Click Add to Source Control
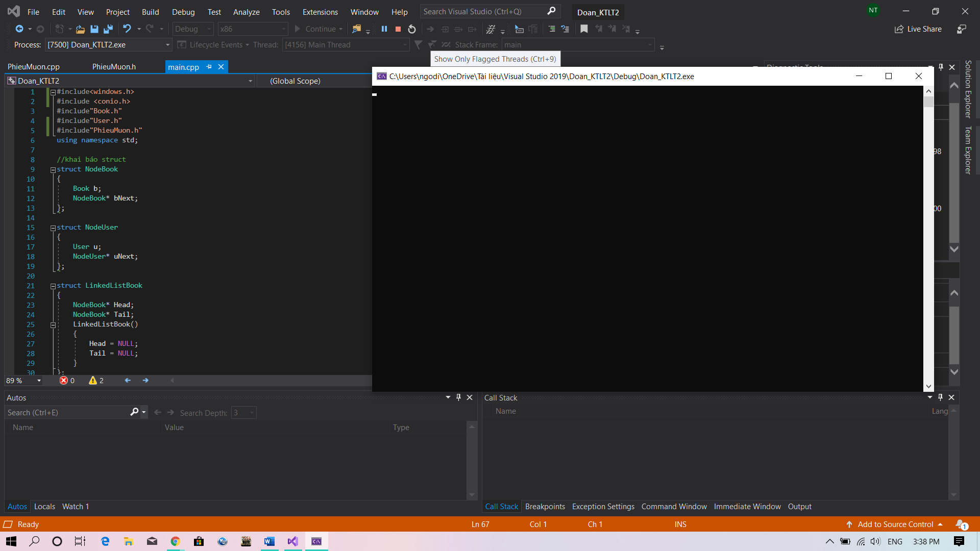The image size is (980, 551). [x=895, y=524]
